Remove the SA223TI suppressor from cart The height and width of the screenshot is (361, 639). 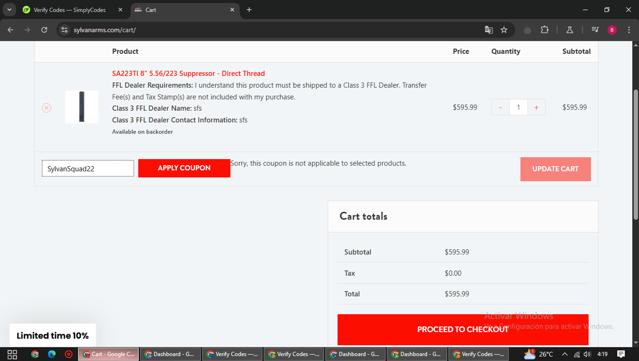[46, 108]
